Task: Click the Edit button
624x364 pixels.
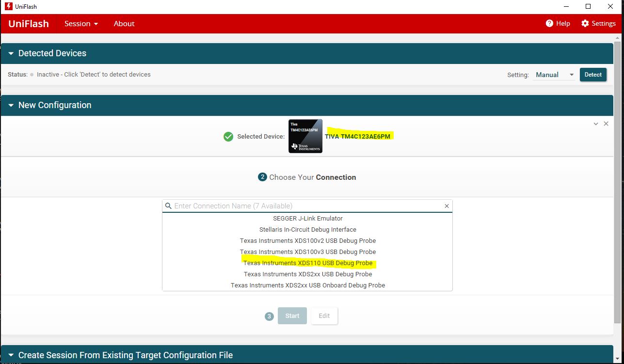Action: click(324, 316)
